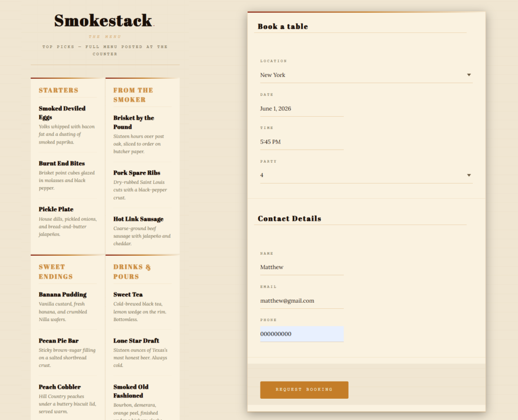Select the Smoked Old Fashioned drink
518x420 pixels.
pos(131,391)
